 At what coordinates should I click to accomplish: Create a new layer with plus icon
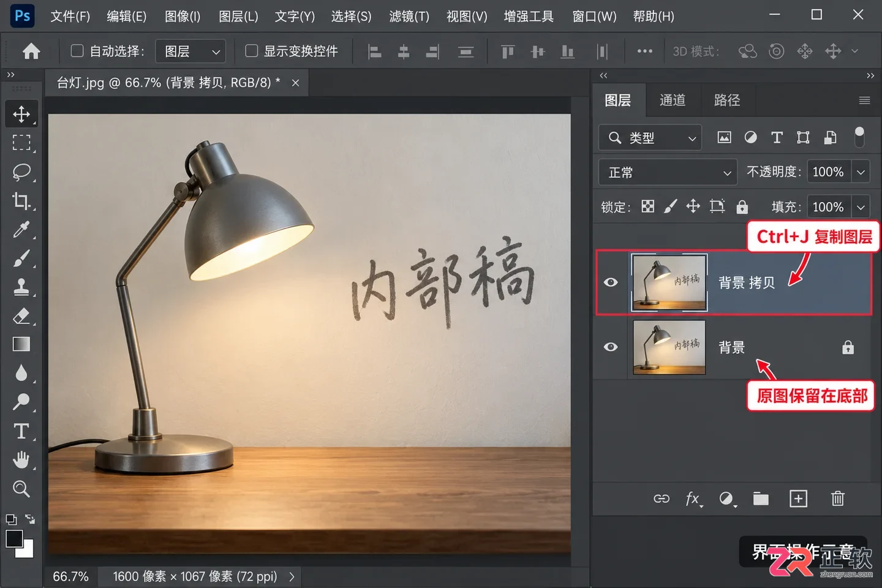(x=798, y=499)
